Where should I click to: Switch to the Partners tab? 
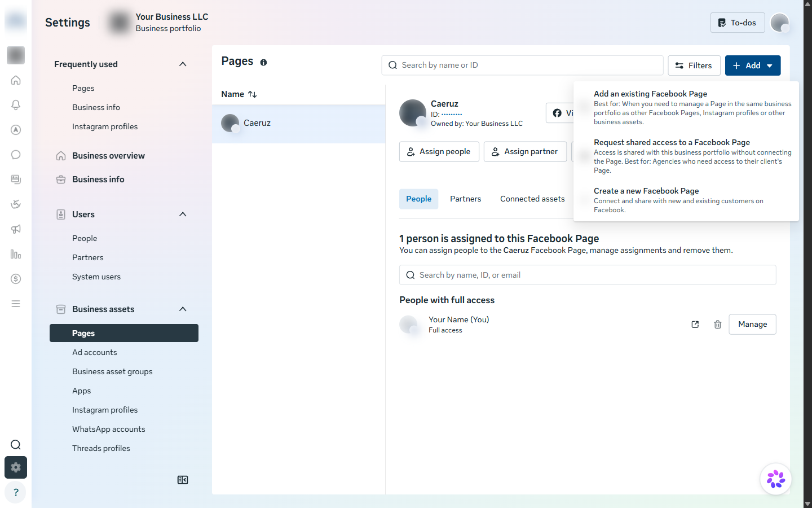pyautogui.click(x=466, y=199)
